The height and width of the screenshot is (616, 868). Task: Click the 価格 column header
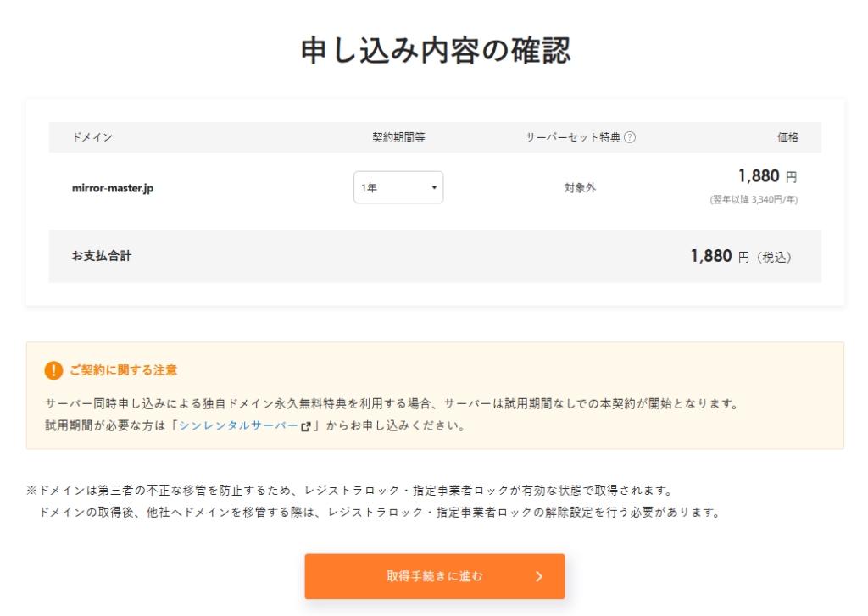pos(787,137)
